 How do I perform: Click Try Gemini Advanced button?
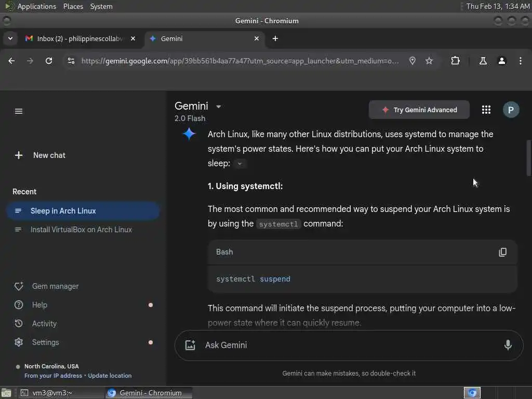tap(419, 110)
